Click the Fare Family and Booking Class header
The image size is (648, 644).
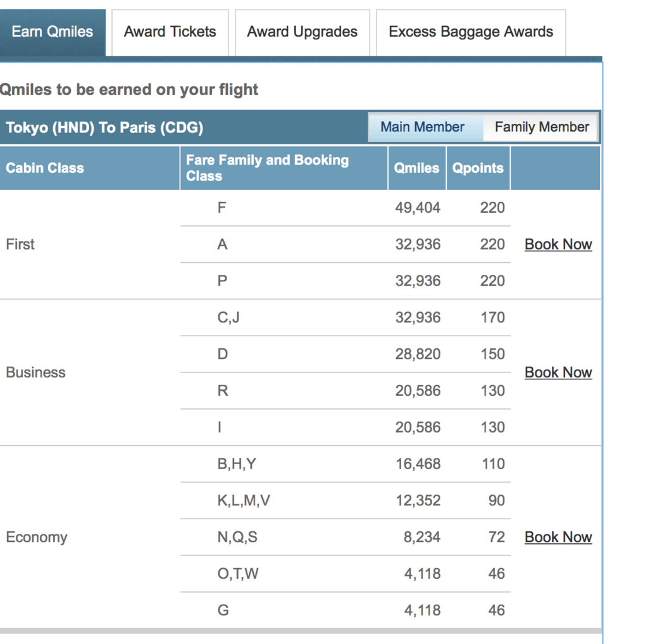point(284,168)
